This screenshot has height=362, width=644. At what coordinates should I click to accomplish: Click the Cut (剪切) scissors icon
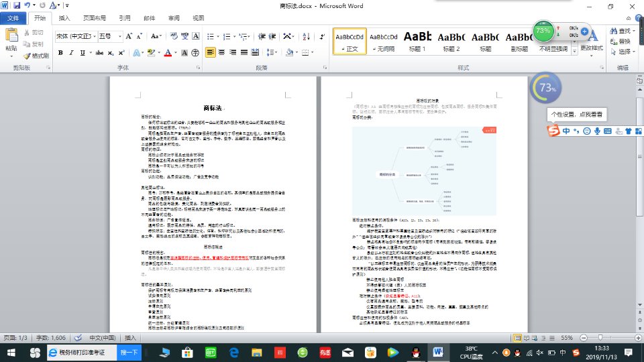click(27, 32)
